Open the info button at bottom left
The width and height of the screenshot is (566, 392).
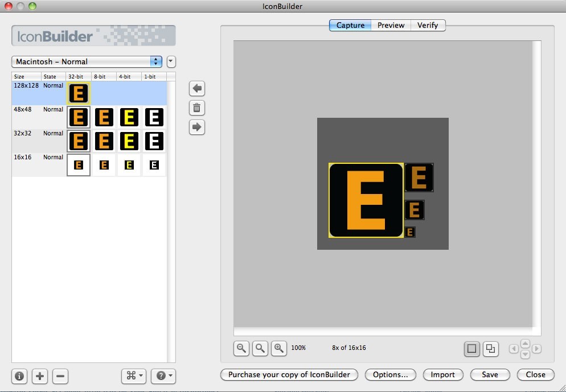(19, 377)
